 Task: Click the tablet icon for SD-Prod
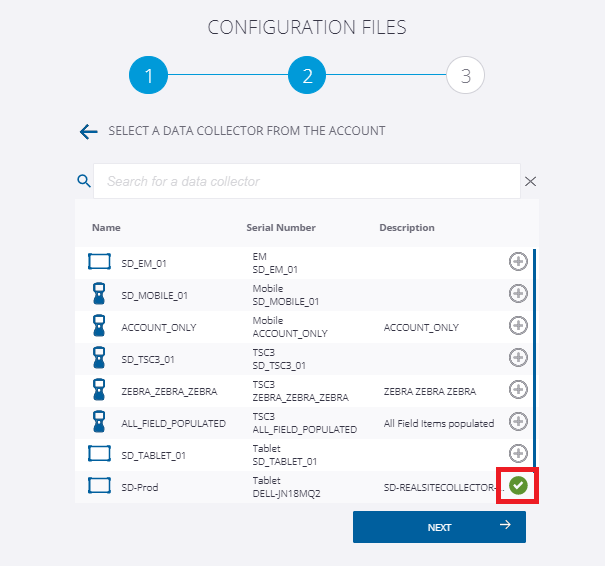[99, 485]
